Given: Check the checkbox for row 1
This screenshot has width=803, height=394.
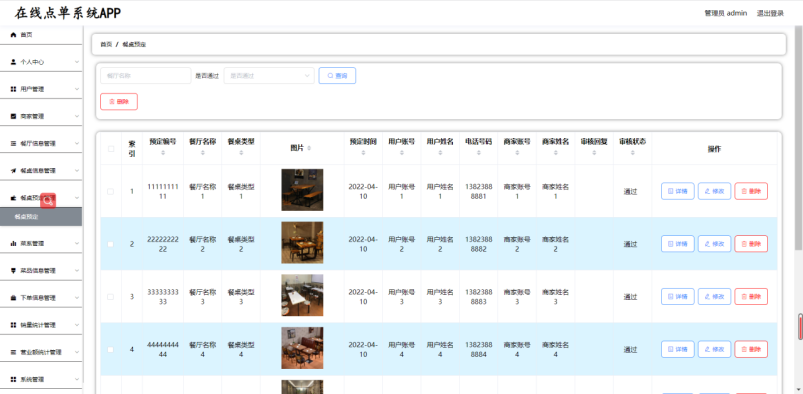Looking at the screenshot, I should [x=111, y=191].
